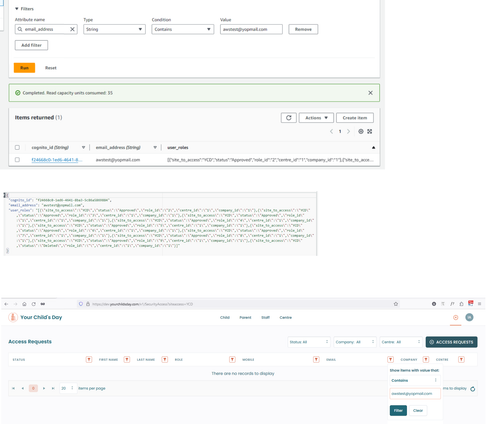Open email_address column sort dropdown
The height and width of the screenshot is (444, 500).
155,147
